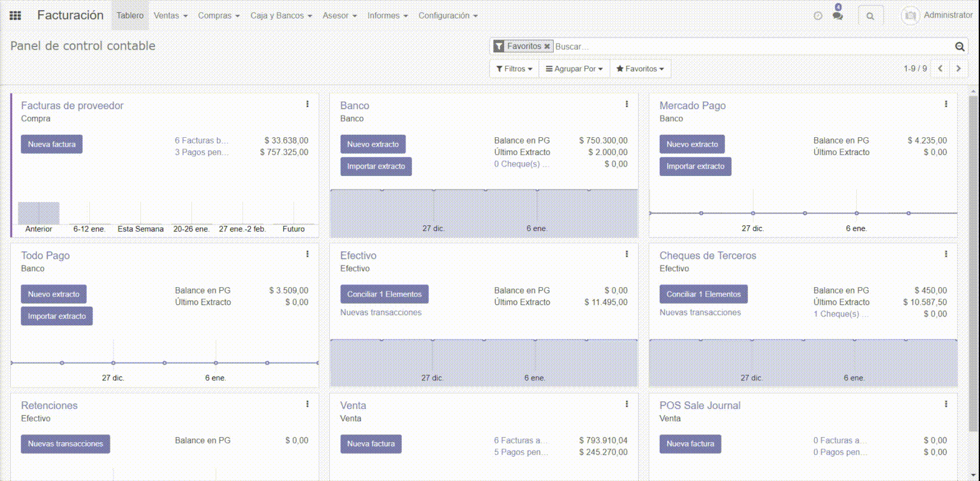
Task: Click Nuevo extracto in Todo Pago card
Action: tap(54, 294)
